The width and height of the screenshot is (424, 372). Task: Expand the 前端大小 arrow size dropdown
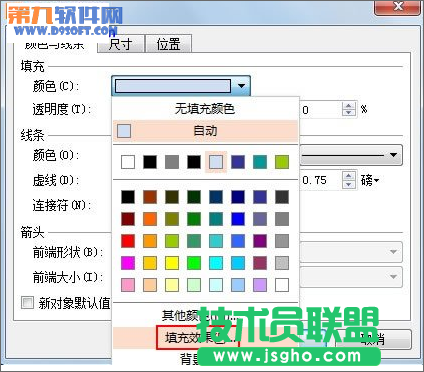(x=351, y=277)
